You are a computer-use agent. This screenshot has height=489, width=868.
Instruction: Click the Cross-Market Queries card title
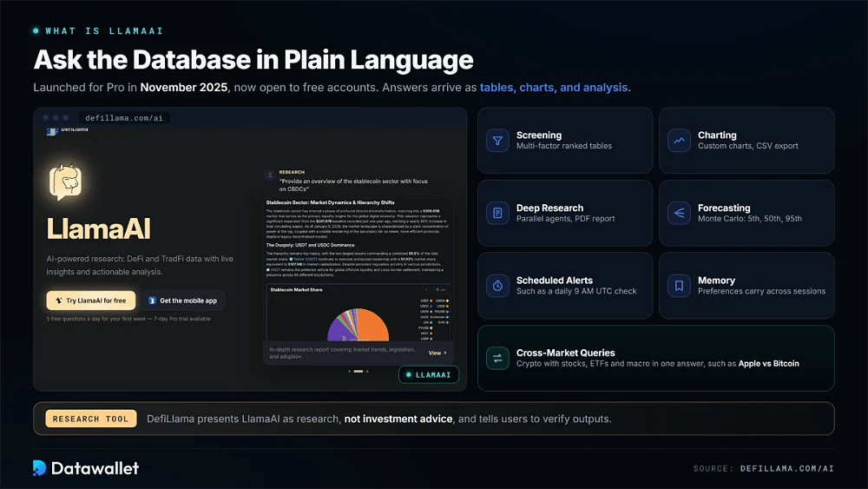point(565,353)
